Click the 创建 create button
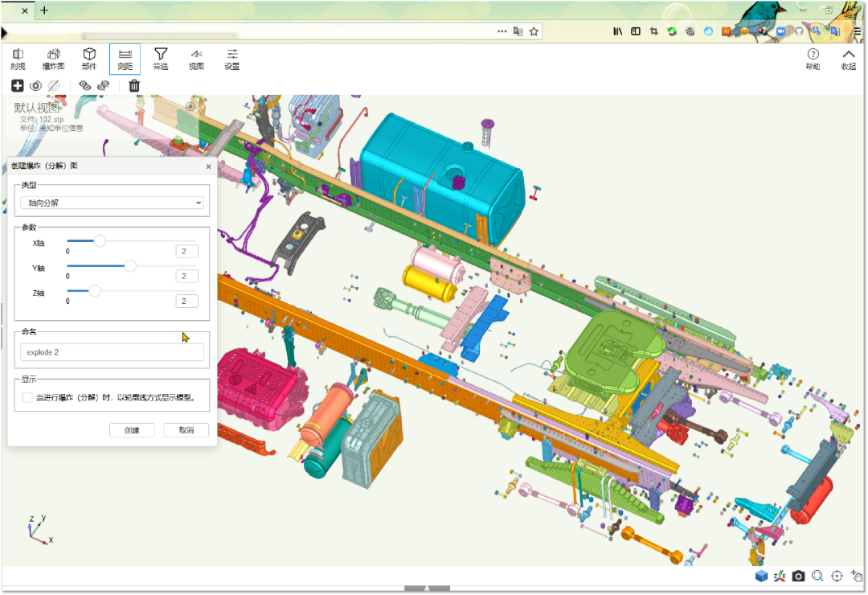This screenshot has width=868, height=595. (132, 430)
